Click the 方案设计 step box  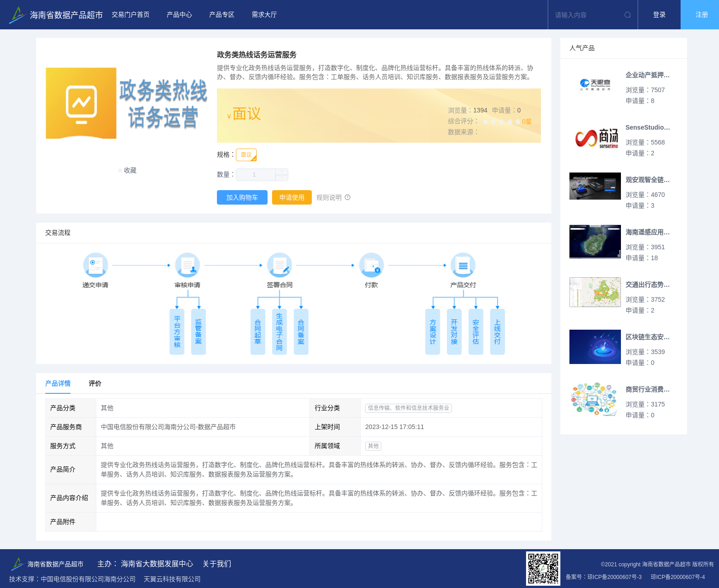point(432,331)
